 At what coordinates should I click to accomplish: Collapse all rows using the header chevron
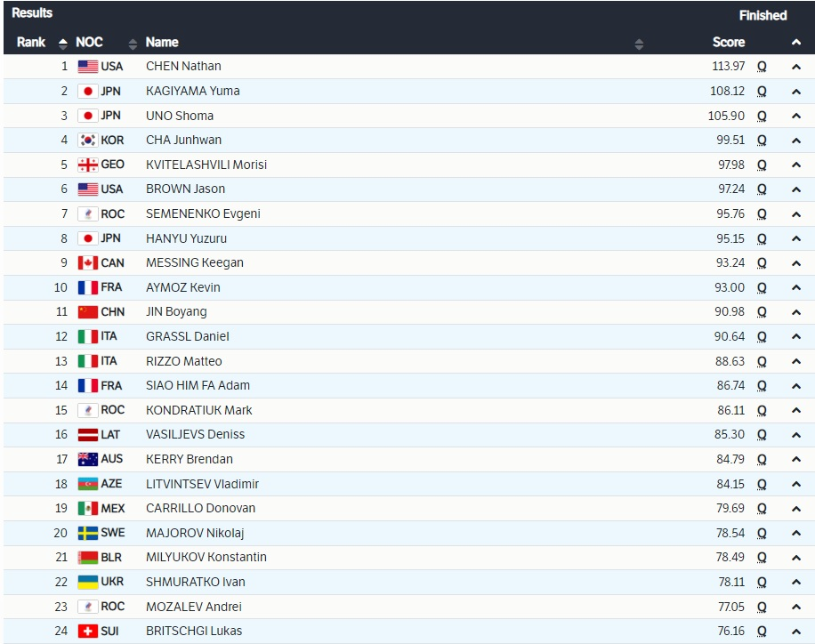tap(796, 42)
